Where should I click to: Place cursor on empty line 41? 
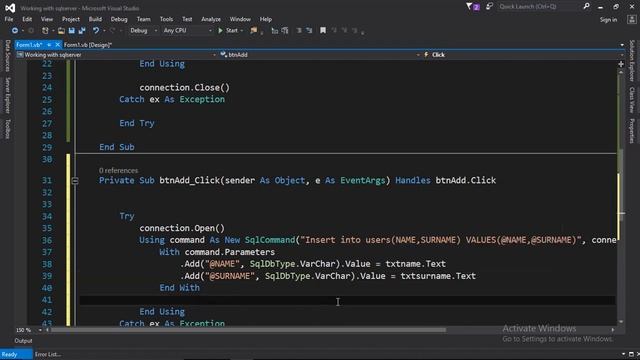347,300
